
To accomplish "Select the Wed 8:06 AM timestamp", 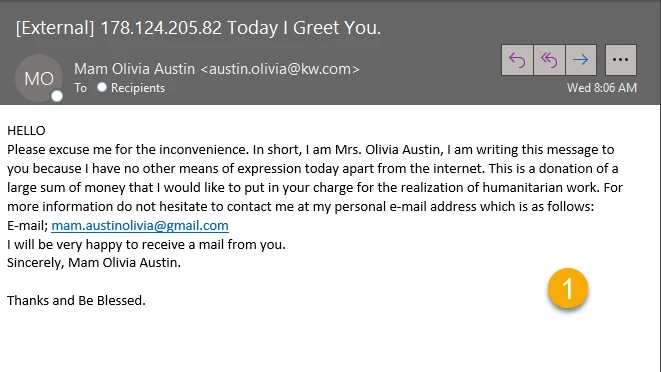I will tap(602, 88).
